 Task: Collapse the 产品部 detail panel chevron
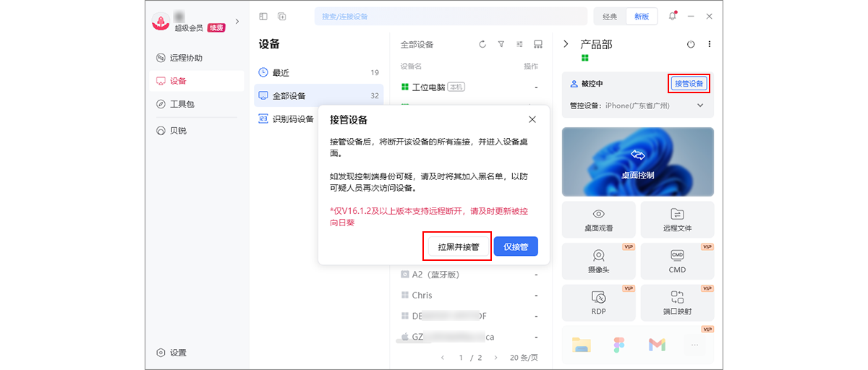coord(566,44)
